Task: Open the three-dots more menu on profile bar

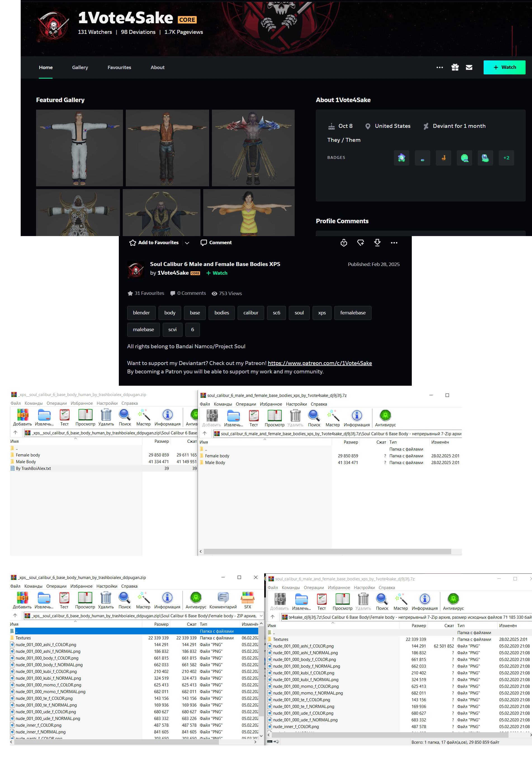Action: 439,67
